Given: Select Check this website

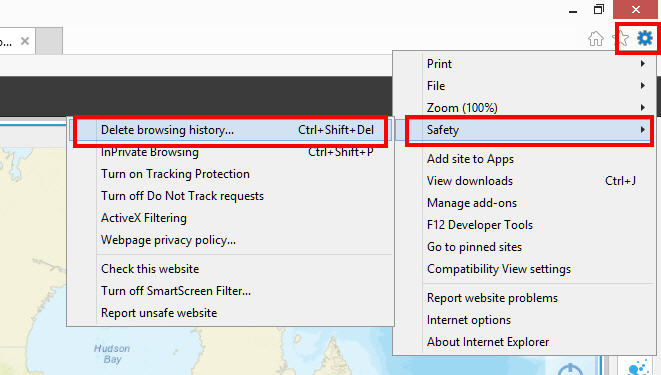Looking at the screenshot, I should (x=230, y=269).
